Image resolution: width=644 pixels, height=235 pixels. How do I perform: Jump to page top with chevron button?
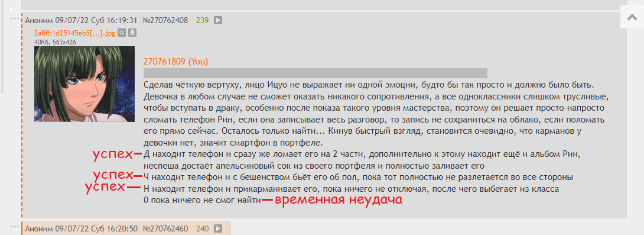[x=632, y=17]
